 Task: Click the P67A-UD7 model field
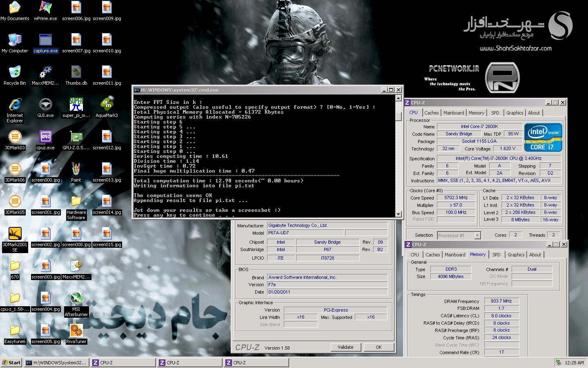tap(305, 233)
